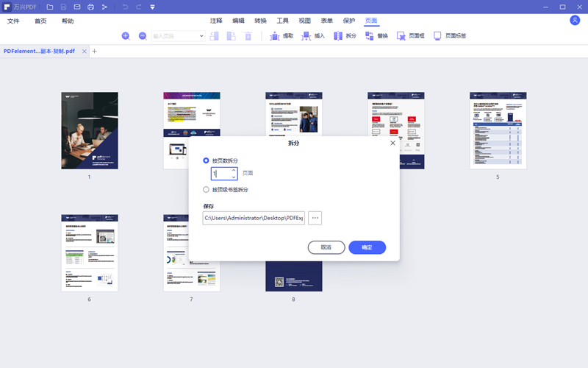Open the quick access toolbar dropdown arrow
588x368 pixels.
[x=151, y=7]
